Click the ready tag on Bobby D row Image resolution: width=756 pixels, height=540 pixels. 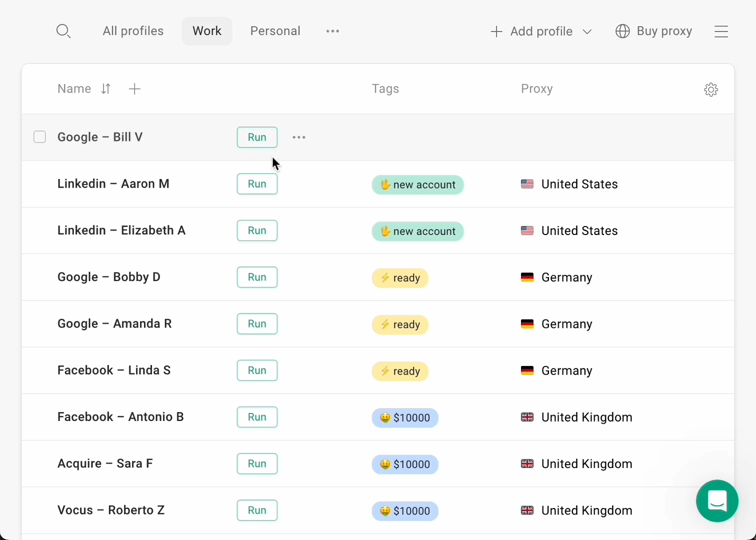pos(400,278)
